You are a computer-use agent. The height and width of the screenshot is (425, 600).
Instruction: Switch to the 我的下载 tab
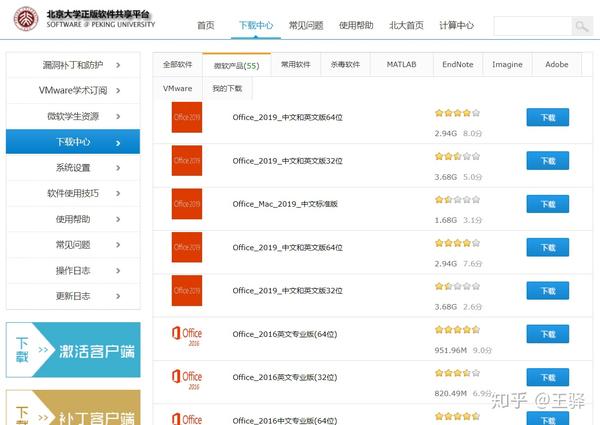(x=227, y=88)
